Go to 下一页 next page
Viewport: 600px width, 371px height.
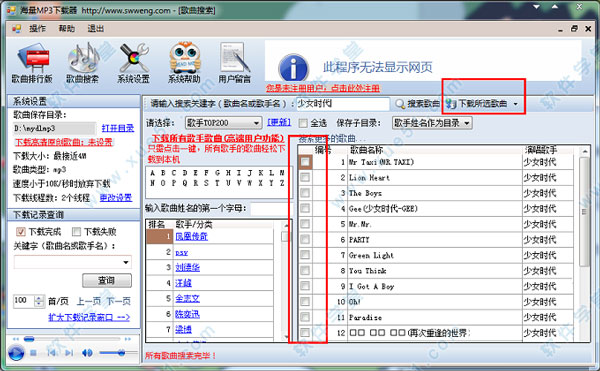[x=118, y=301]
